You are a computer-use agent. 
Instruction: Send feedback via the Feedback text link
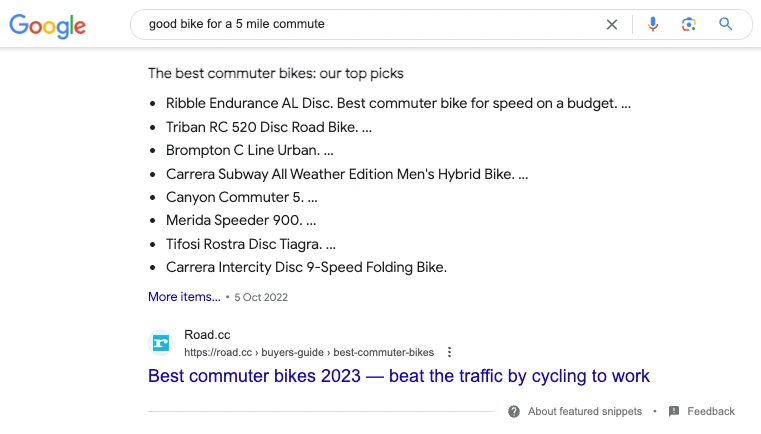point(711,411)
